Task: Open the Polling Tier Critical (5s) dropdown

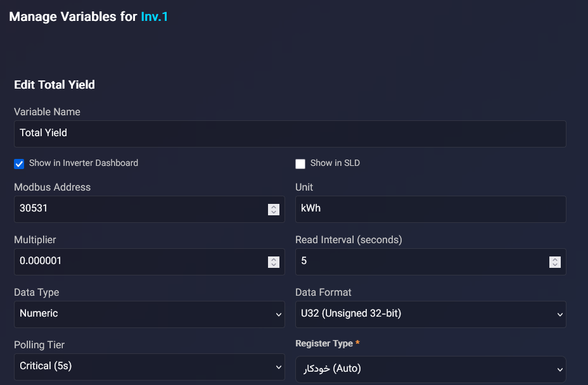Action: [150, 367]
